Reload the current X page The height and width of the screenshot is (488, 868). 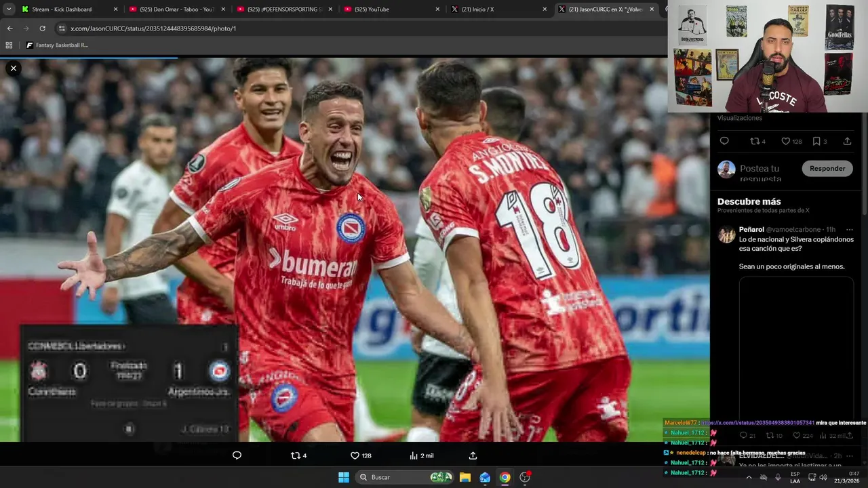pos(42,28)
